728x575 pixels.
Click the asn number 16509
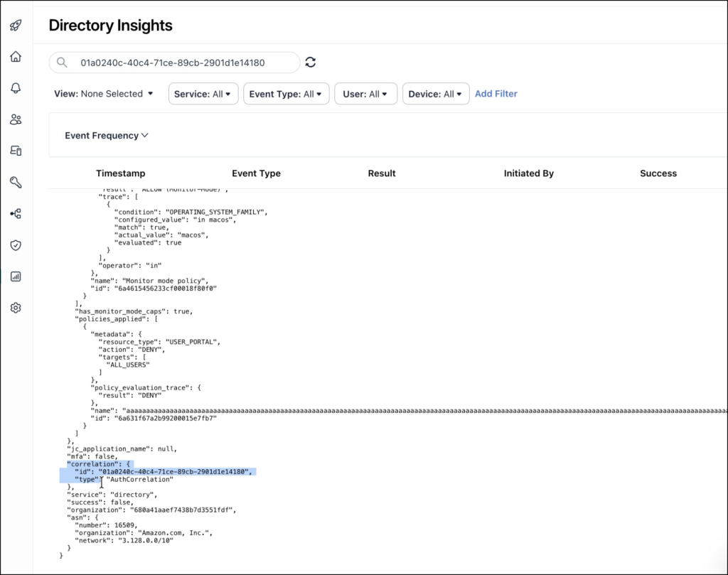[x=124, y=525]
